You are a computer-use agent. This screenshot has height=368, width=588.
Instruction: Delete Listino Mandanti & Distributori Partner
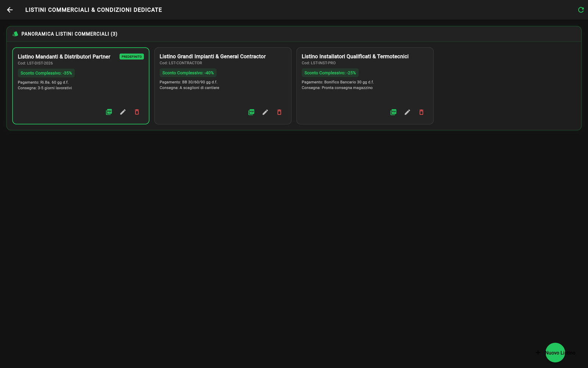tap(137, 112)
